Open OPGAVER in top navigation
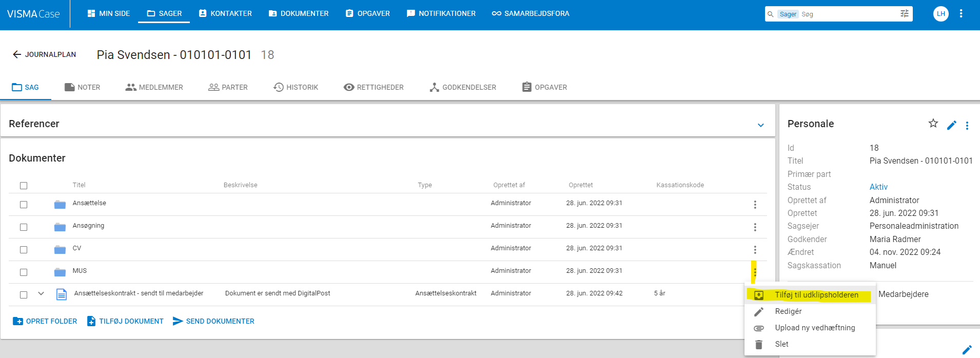Screen dimensions: 980x358 tap(368, 13)
